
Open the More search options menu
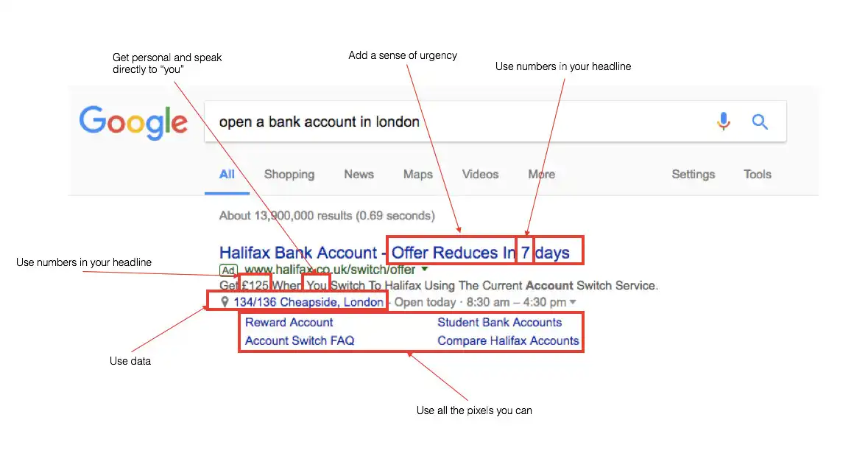541,174
